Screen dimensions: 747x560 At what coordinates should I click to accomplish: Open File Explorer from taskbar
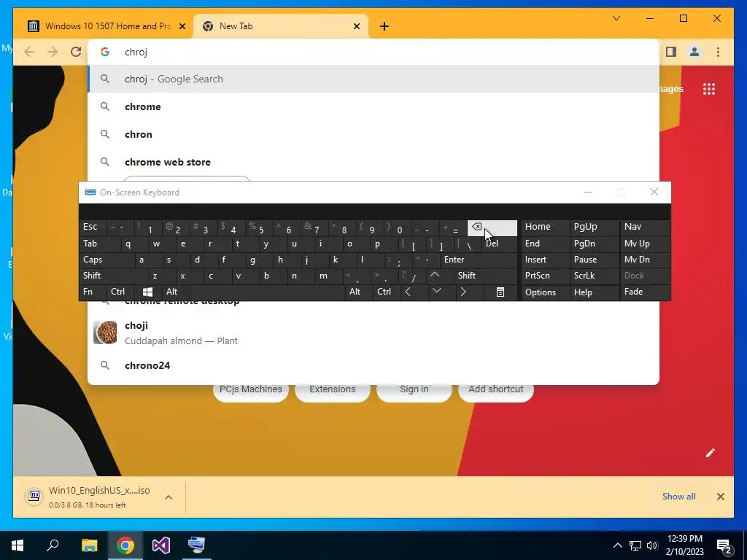pyautogui.click(x=89, y=545)
